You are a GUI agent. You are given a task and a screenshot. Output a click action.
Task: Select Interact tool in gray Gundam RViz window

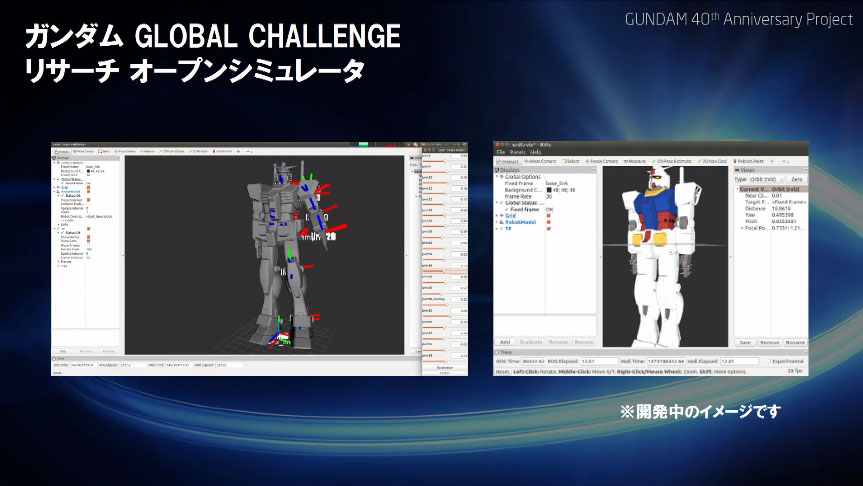pos(62,151)
